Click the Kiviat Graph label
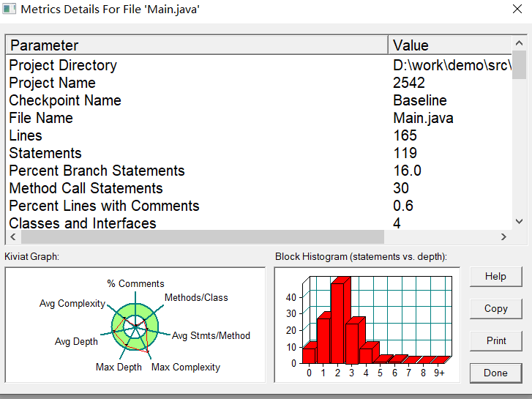This screenshot has width=532, height=399. point(31,257)
